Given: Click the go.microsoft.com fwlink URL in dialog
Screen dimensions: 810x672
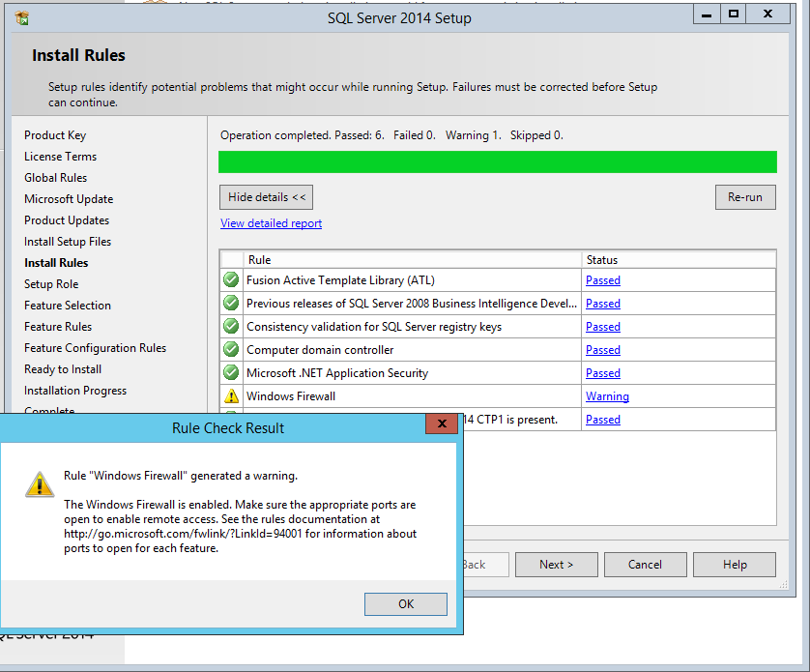Looking at the screenshot, I should [183, 534].
